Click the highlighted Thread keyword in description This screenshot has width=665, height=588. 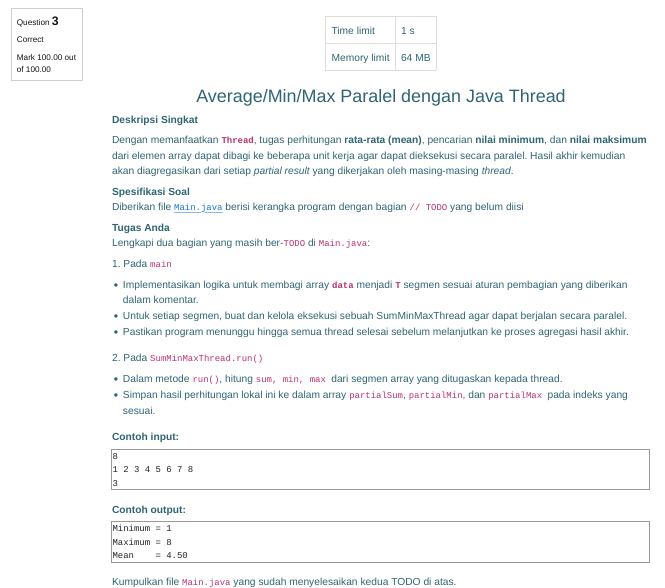tap(237, 140)
